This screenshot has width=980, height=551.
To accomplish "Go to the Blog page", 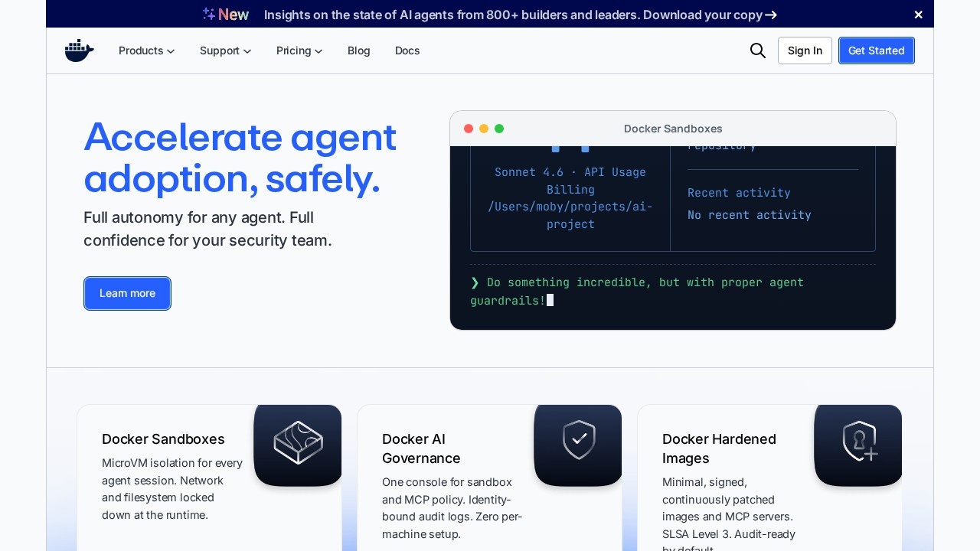I will [x=359, y=51].
